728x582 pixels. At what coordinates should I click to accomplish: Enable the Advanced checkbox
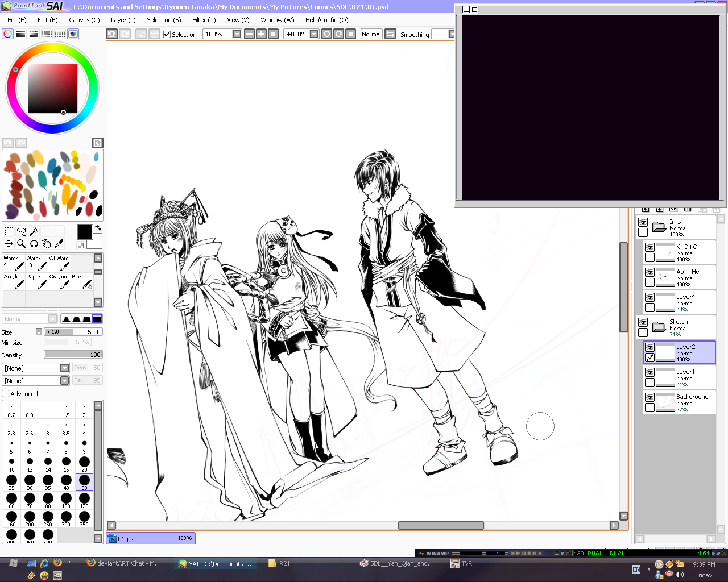6,394
